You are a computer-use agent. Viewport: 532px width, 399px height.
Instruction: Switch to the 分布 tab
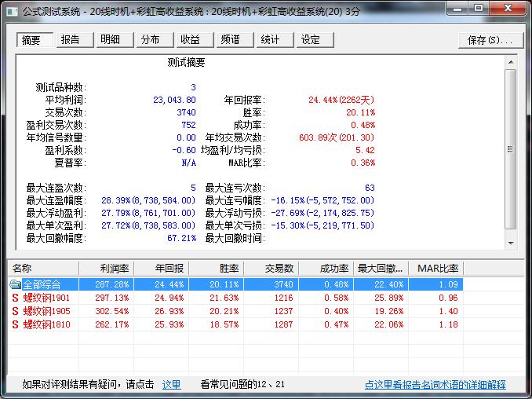155,40
